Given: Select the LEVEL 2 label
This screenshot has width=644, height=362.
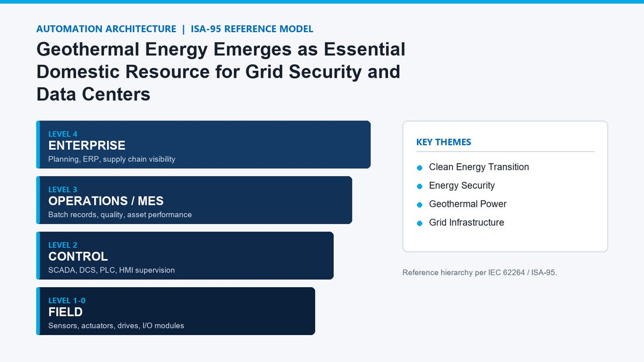Looking at the screenshot, I should click(63, 245).
